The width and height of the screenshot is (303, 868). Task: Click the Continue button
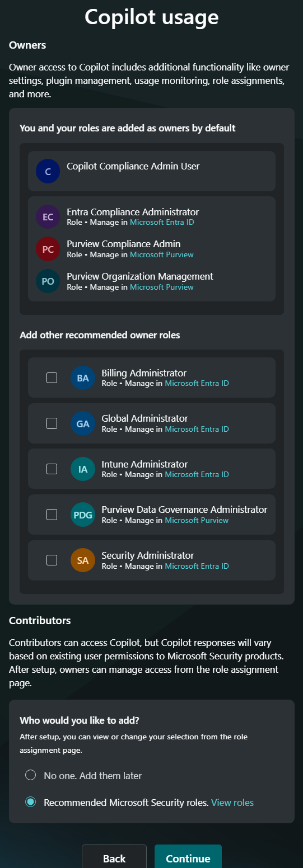188,858
